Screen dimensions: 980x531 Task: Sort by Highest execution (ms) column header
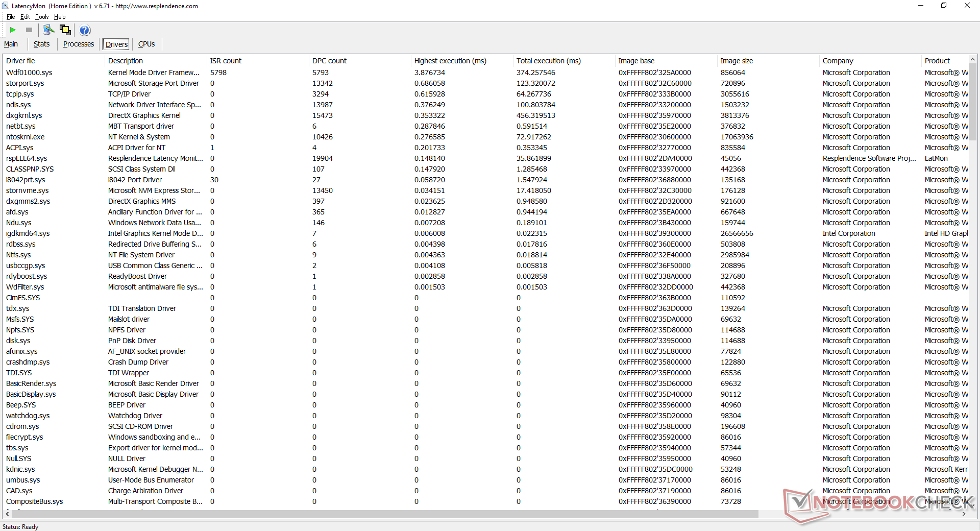click(x=462, y=61)
